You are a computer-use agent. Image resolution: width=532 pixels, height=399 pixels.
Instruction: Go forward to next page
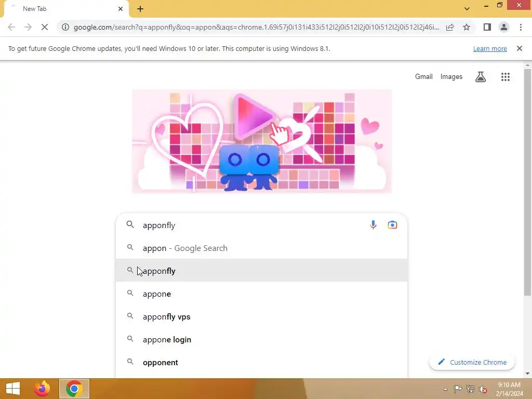(28, 27)
